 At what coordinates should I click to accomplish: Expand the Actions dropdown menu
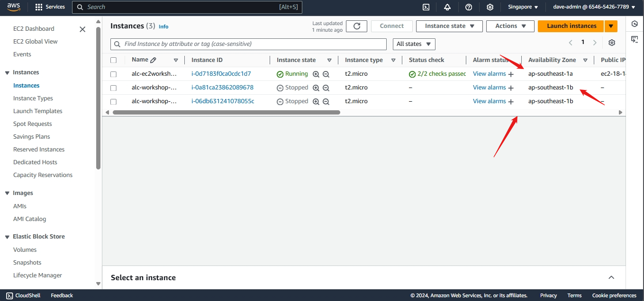pos(510,26)
